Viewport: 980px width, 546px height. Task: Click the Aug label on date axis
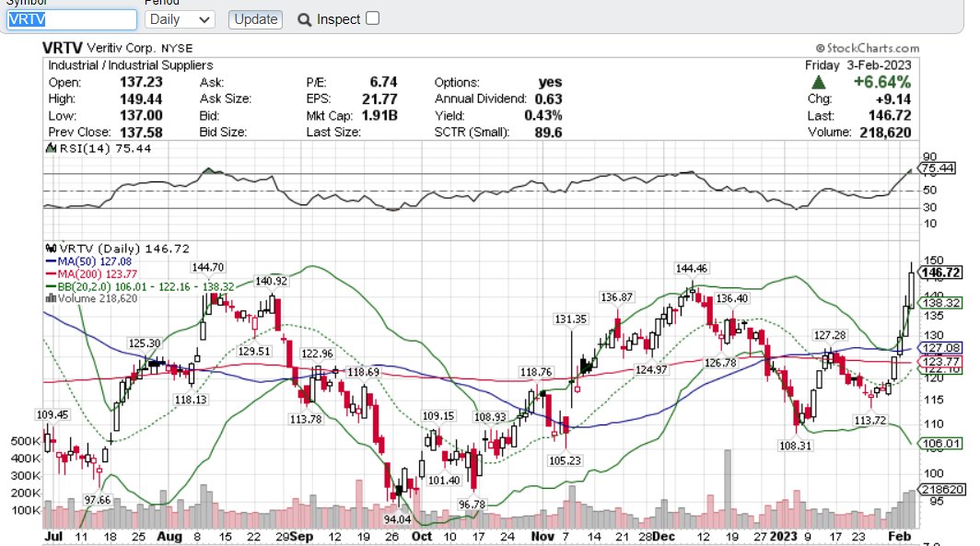point(169,537)
